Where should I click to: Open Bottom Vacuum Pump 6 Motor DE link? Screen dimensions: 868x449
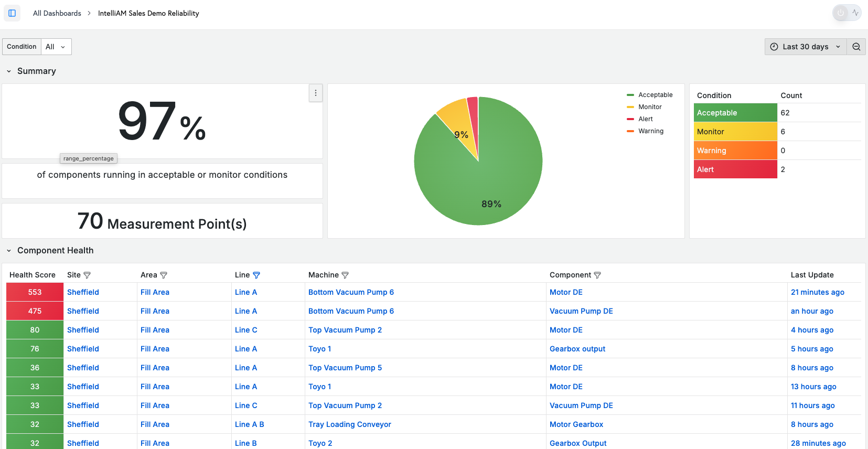[x=566, y=292]
